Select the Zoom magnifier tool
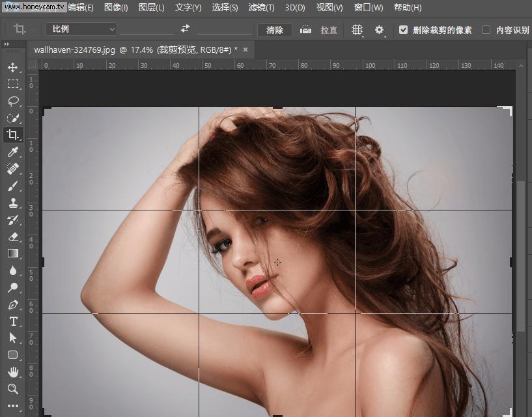Image resolution: width=532 pixels, height=417 pixels. click(x=12, y=389)
